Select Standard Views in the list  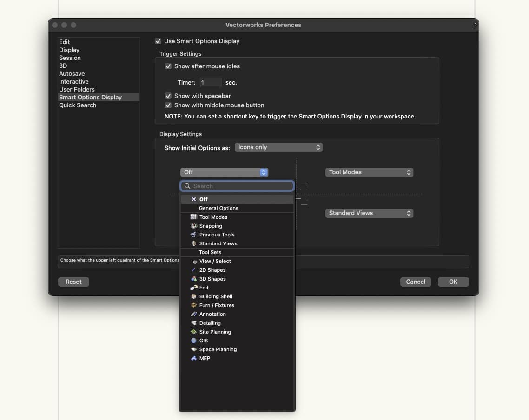[237, 243]
